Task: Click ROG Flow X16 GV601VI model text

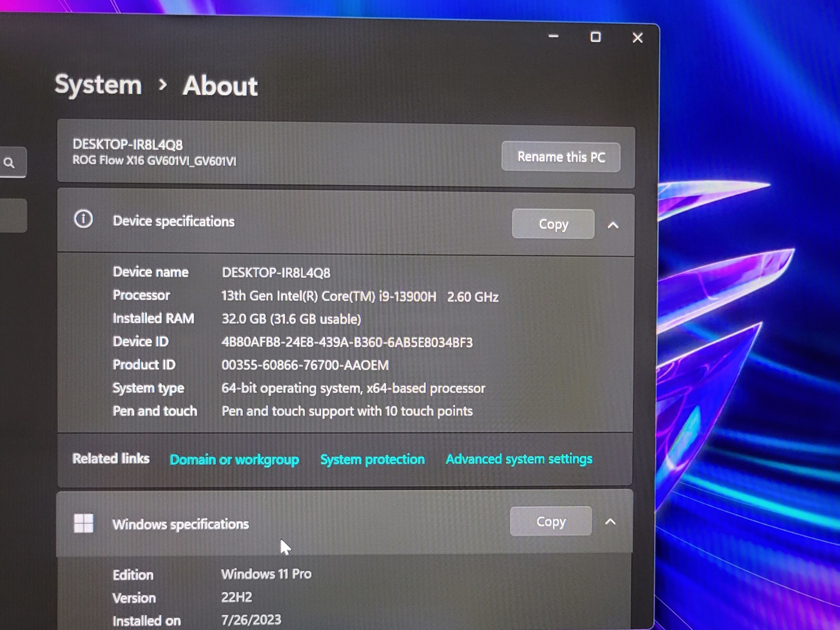Action: click(154, 161)
